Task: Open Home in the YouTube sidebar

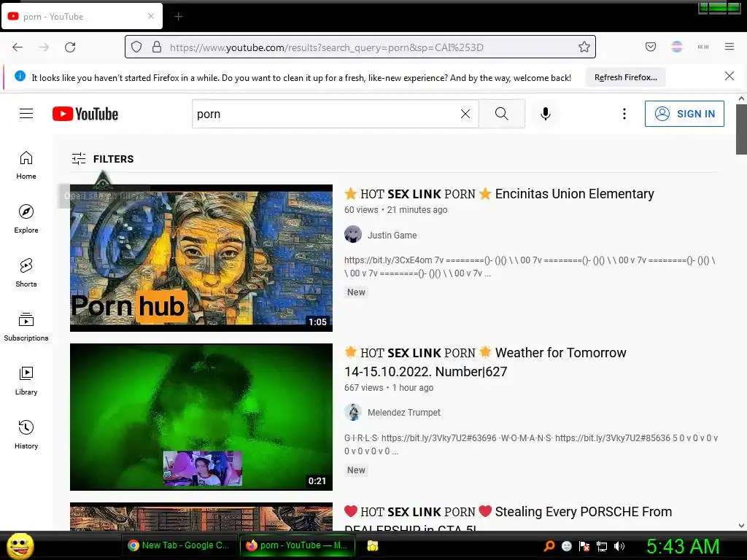Action: 26,166
